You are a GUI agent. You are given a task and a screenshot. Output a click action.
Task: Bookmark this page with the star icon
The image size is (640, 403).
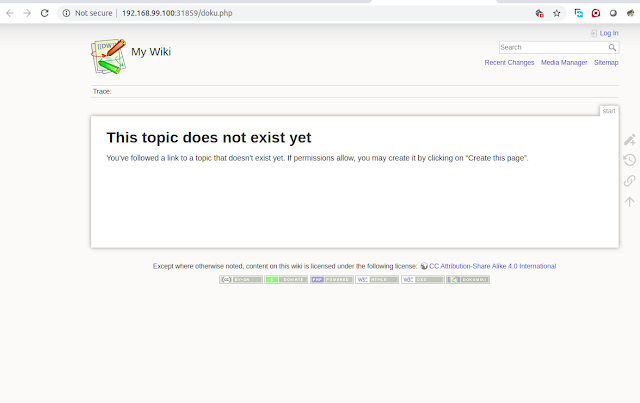(x=556, y=13)
